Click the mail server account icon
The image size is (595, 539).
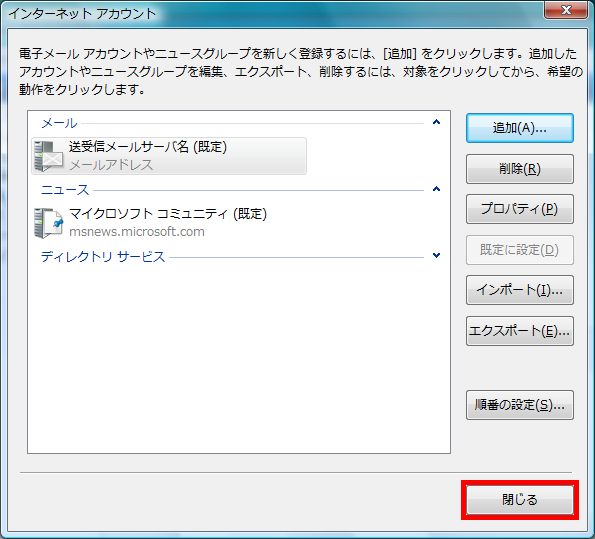click(x=48, y=156)
